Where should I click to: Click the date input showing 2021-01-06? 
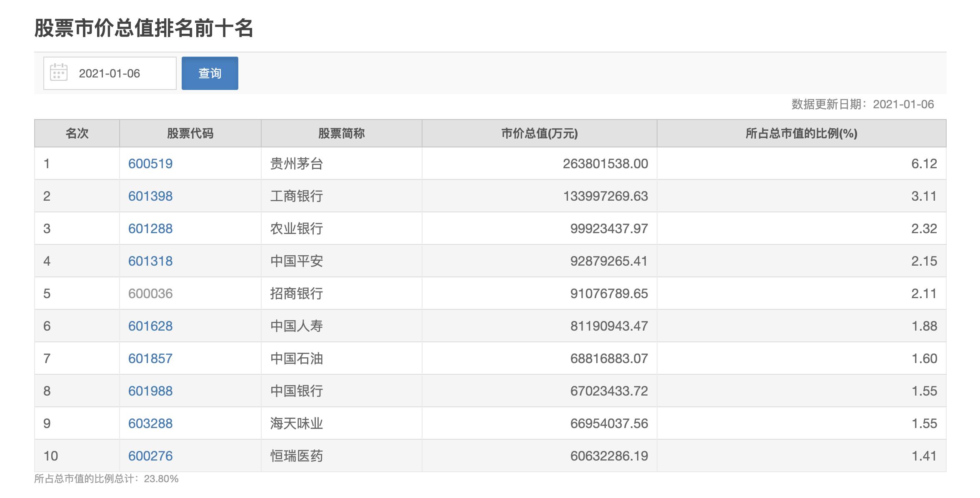[x=121, y=72]
